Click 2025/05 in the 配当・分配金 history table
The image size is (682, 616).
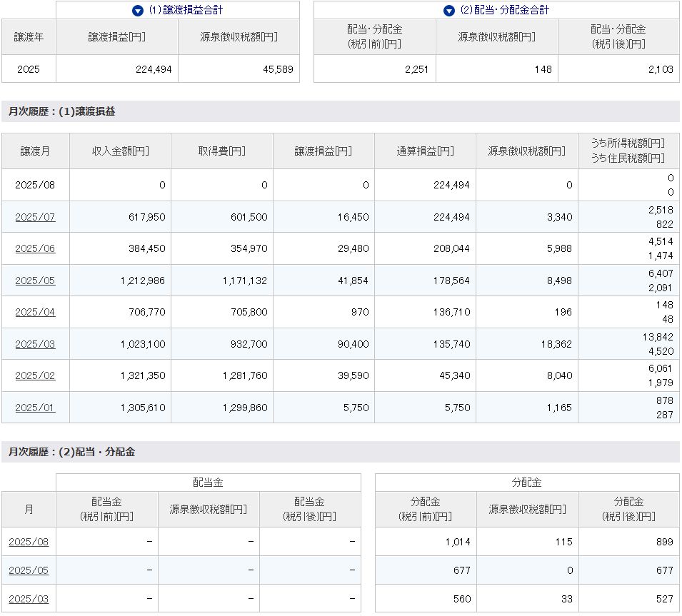[x=29, y=570]
